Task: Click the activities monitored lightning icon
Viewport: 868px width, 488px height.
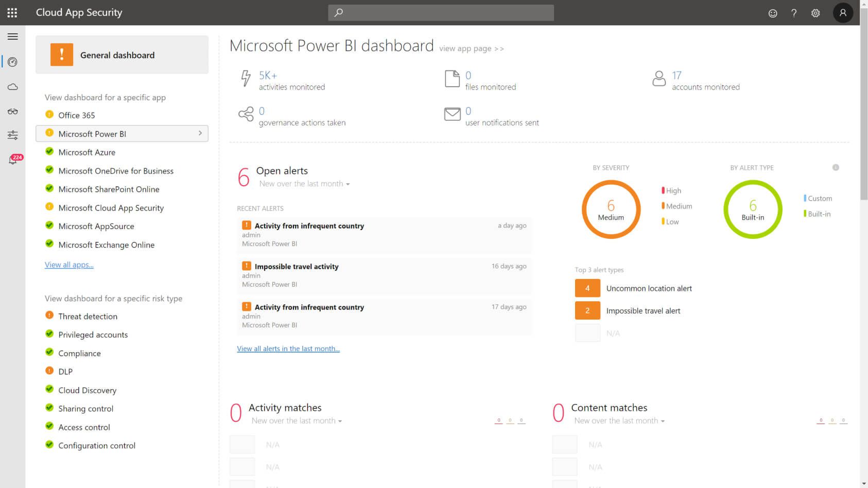Action: point(246,78)
